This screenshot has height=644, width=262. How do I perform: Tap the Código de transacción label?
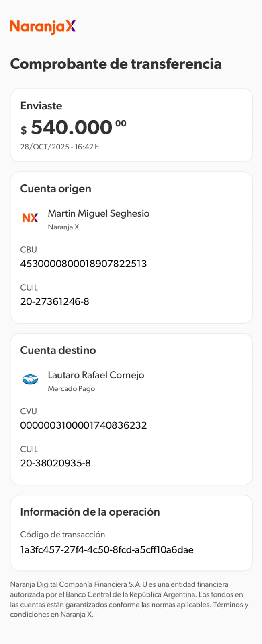[x=62, y=535]
